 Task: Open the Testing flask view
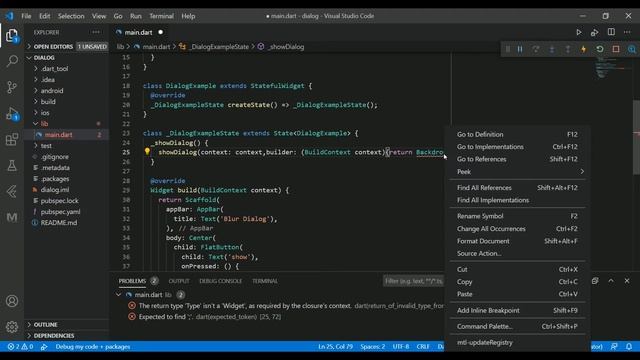click(12, 165)
